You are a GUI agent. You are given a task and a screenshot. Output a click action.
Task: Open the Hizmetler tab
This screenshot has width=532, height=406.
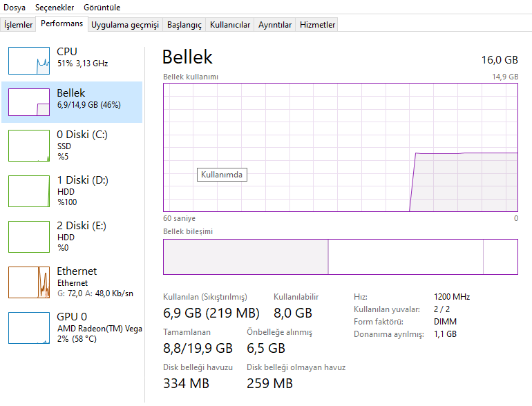coord(318,25)
